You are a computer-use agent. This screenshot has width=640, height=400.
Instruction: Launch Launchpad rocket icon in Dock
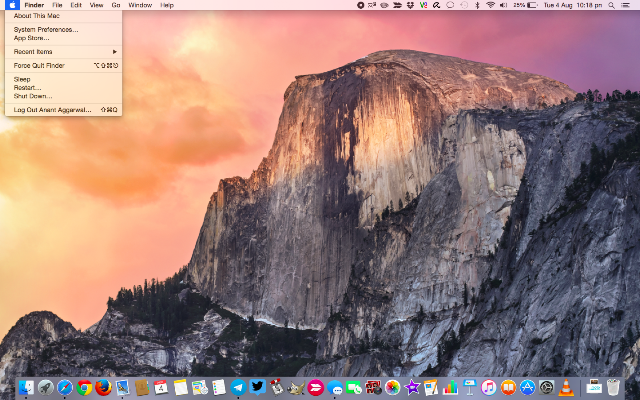click(x=46, y=387)
